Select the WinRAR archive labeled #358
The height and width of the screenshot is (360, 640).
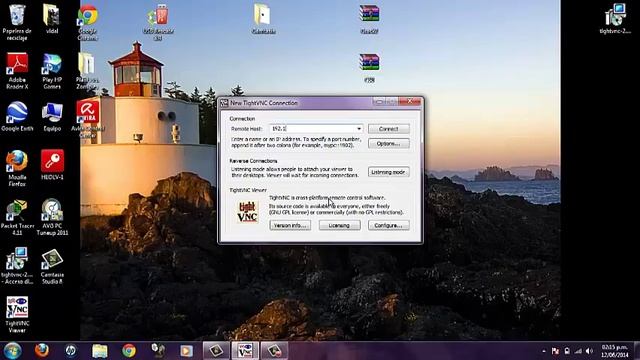(x=369, y=68)
